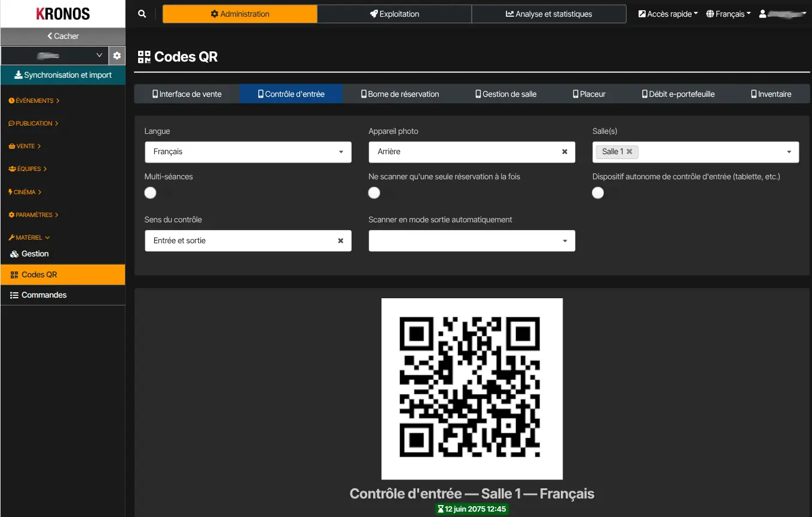This screenshot has width=812, height=517.
Task: Expand the CINÉMA menu
Action: [x=25, y=192]
